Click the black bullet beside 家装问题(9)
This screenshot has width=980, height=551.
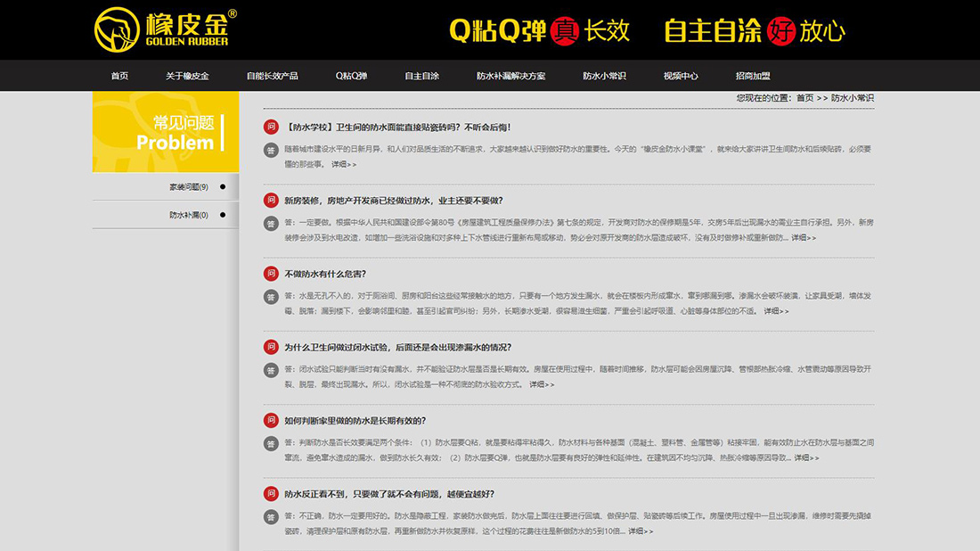pyautogui.click(x=222, y=187)
